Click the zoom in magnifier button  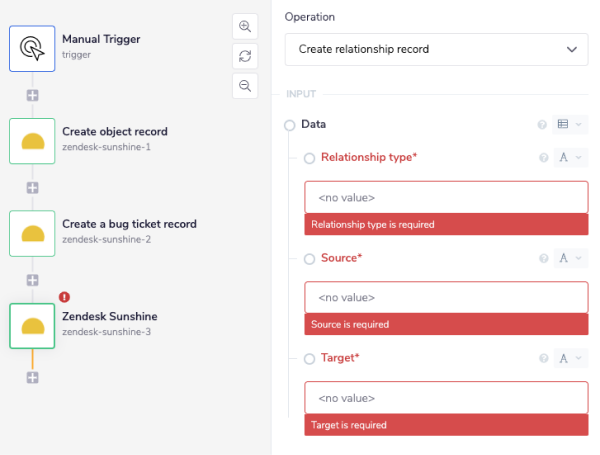click(244, 26)
